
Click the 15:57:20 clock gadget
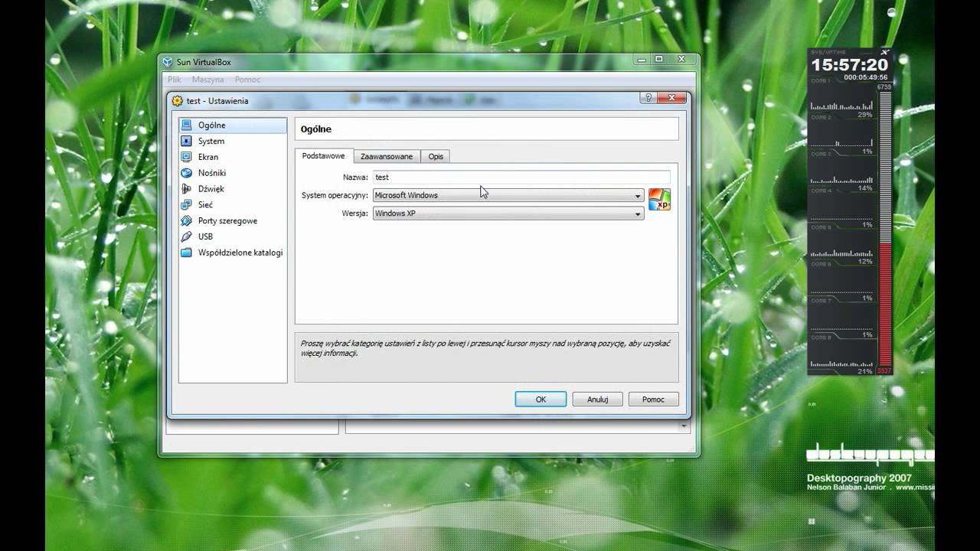point(849,65)
